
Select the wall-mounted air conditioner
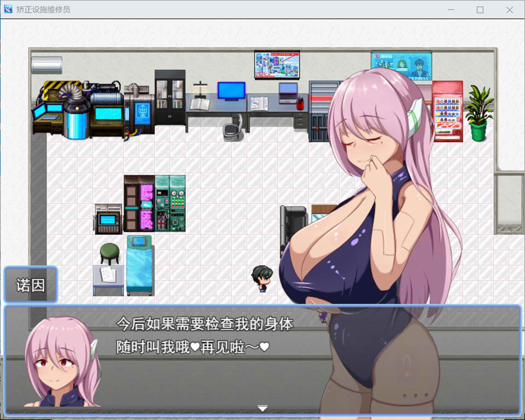tap(47, 65)
